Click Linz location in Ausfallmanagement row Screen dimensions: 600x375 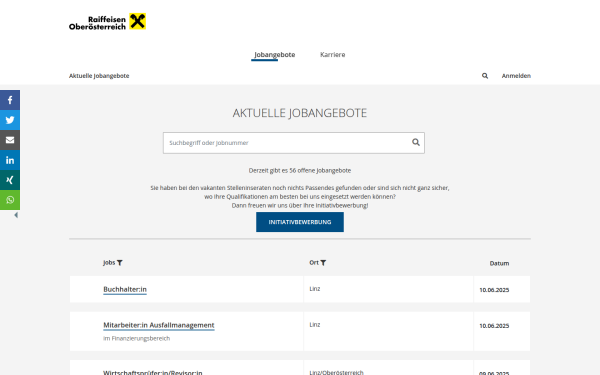coord(315,325)
